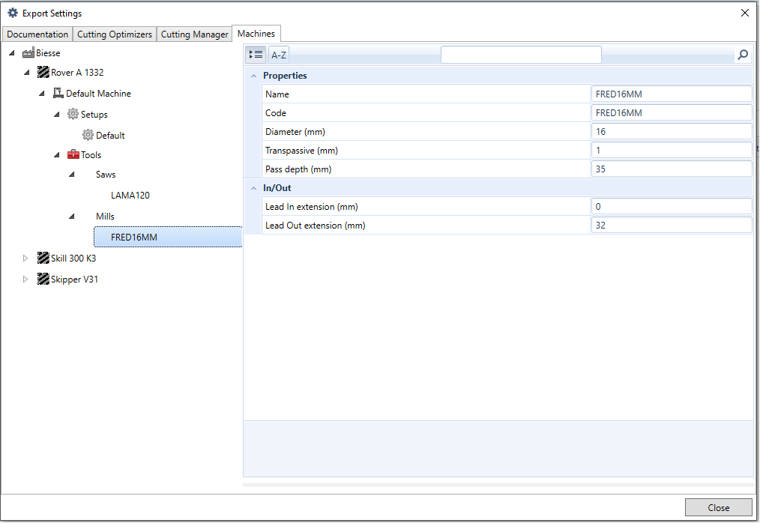This screenshot has width=772, height=532.
Task: Open the Cutting Optimizers tab
Action: (114, 34)
